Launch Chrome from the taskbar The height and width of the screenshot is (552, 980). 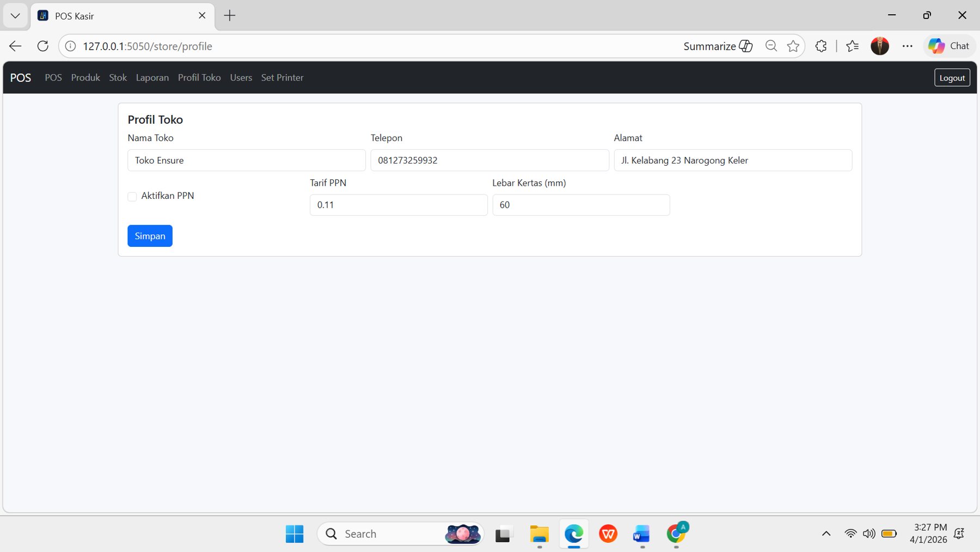point(676,533)
